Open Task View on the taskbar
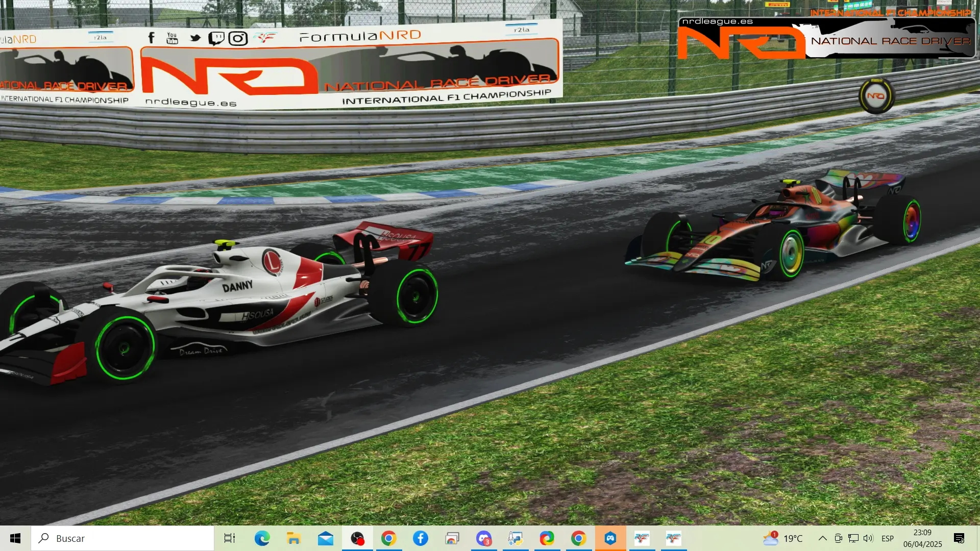Screen dimensions: 980x551 point(230,538)
